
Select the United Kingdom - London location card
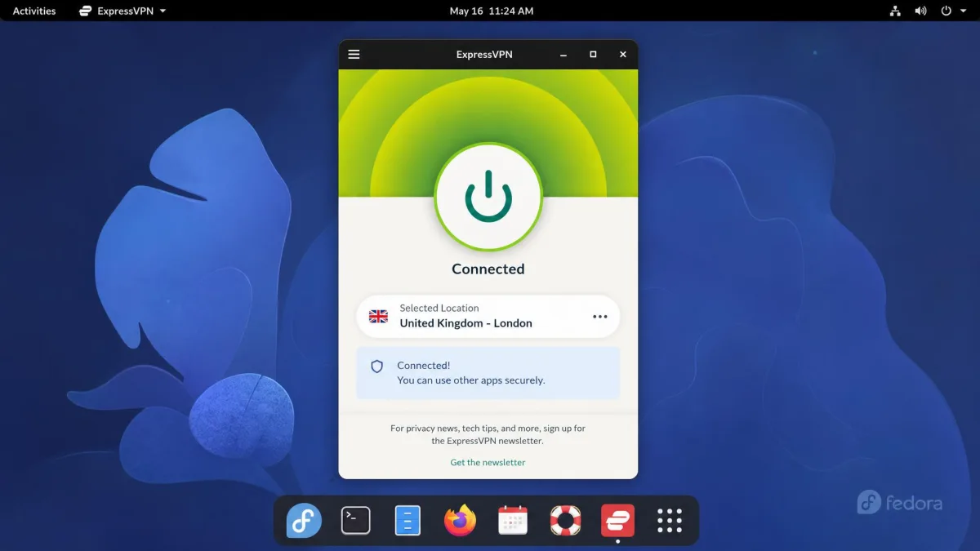pyautogui.click(x=488, y=316)
